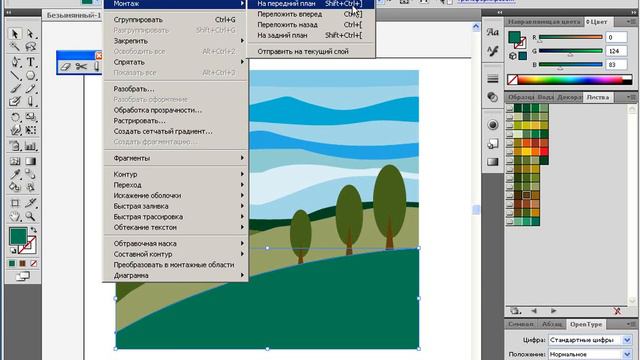Click Отправить на текущий слой
Viewport: 640px width, 360px height.
(x=311, y=51)
